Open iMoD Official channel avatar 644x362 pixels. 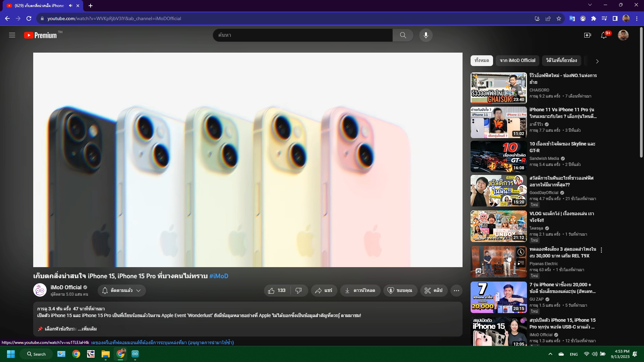[40, 290]
